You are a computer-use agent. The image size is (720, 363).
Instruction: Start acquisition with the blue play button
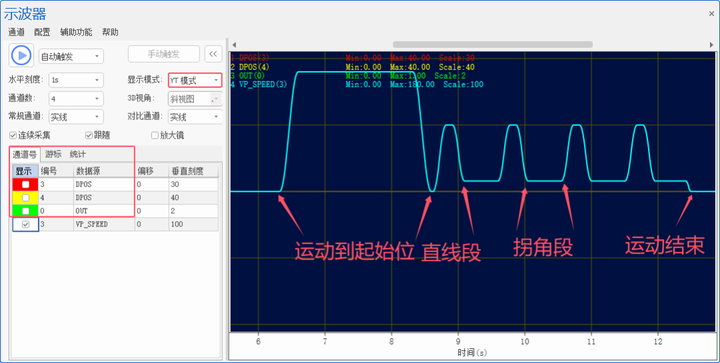tap(21, 56)
